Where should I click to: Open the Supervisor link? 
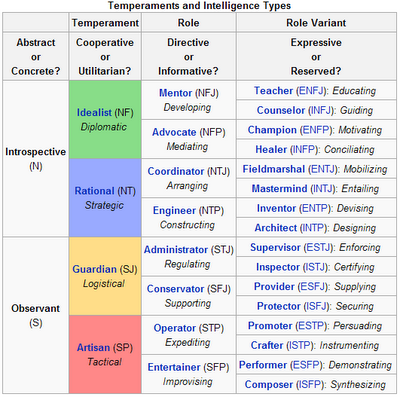click(275, 247)
